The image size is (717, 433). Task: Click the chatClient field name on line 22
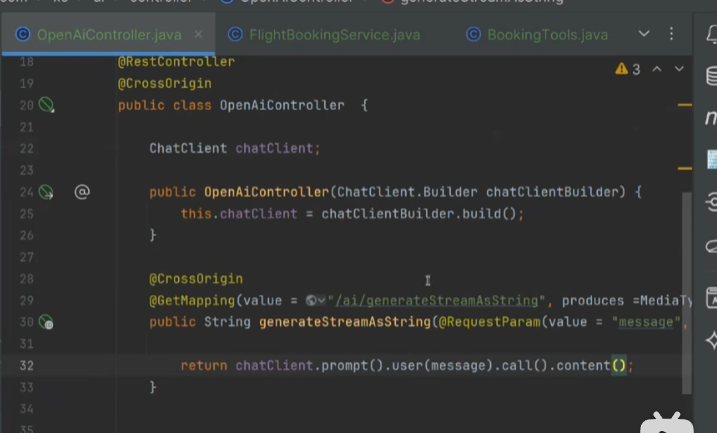[274, 149]
